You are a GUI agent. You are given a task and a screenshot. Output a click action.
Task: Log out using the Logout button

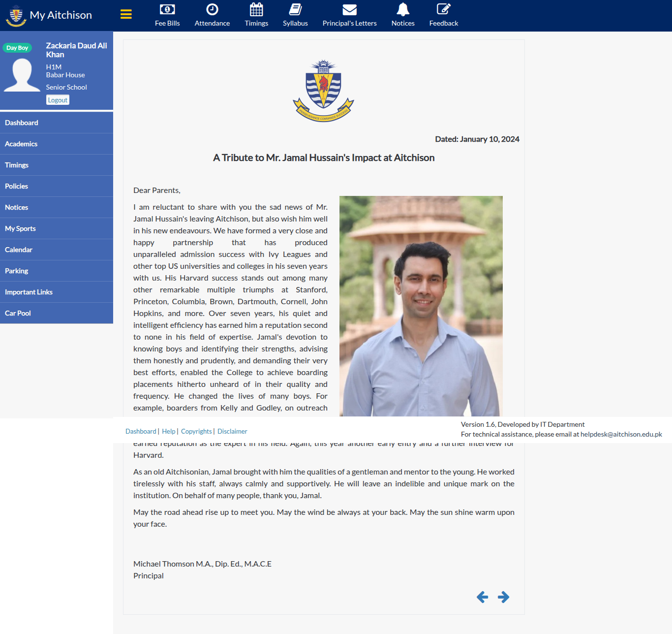58,100
